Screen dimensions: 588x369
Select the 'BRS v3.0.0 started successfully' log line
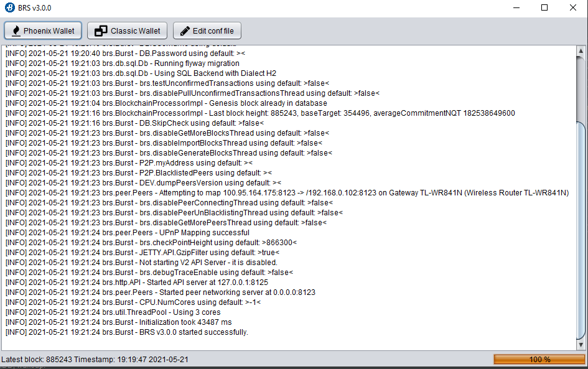point(127,332)
